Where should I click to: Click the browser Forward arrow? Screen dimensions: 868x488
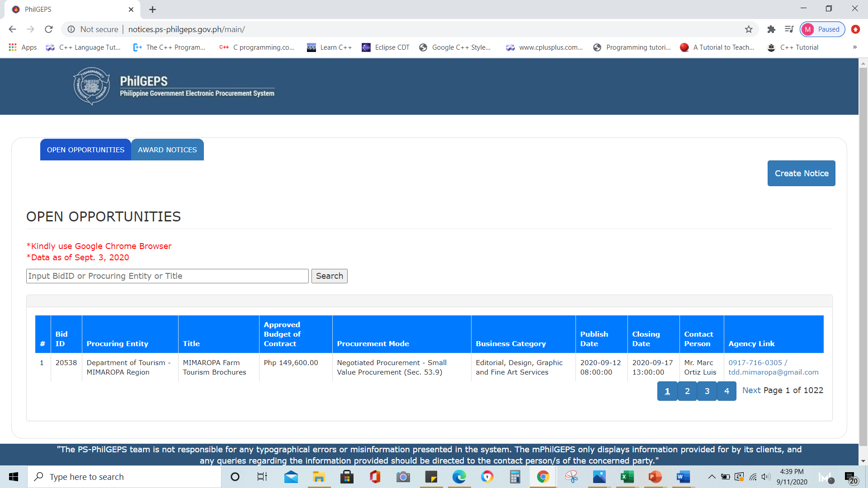coord(30,29)
